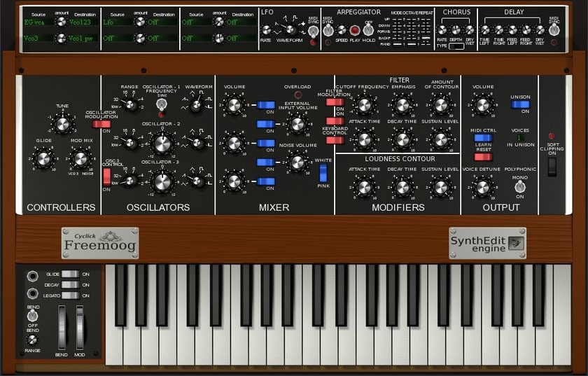Open the 'EG vca' modulation source selector
The width and height of the screenshot is (588, 376).
38,22
